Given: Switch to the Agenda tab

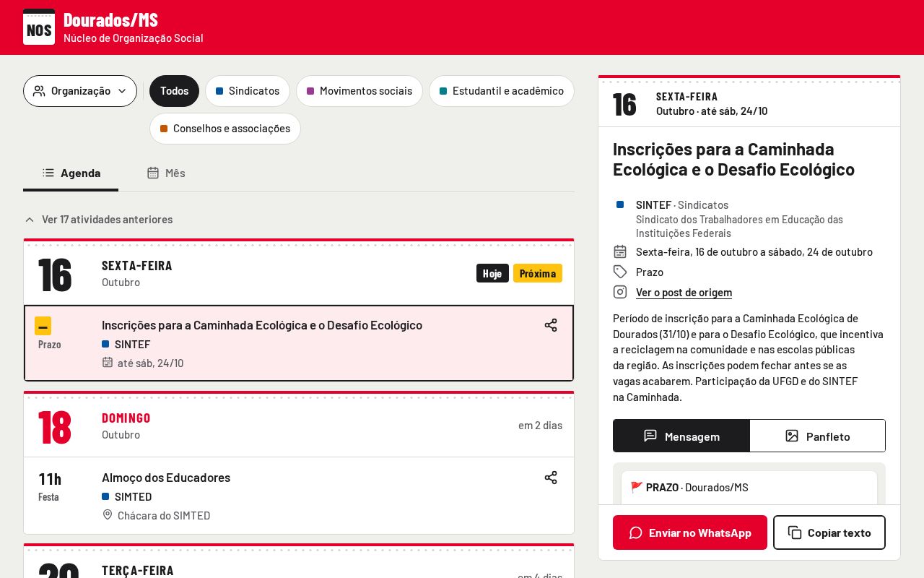Looking at the screenshot, I should (x=71, y=173).
